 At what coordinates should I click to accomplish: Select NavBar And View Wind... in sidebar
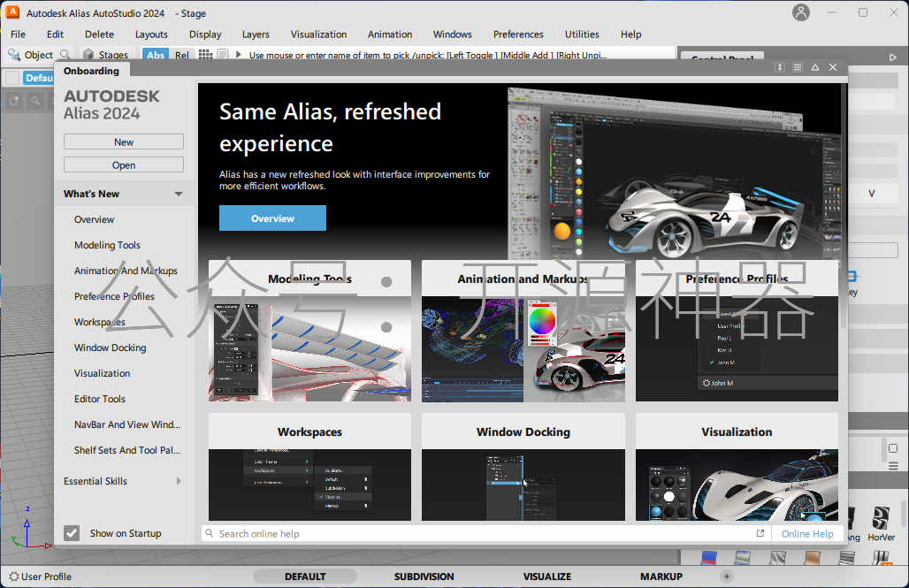tap(127, 424)
